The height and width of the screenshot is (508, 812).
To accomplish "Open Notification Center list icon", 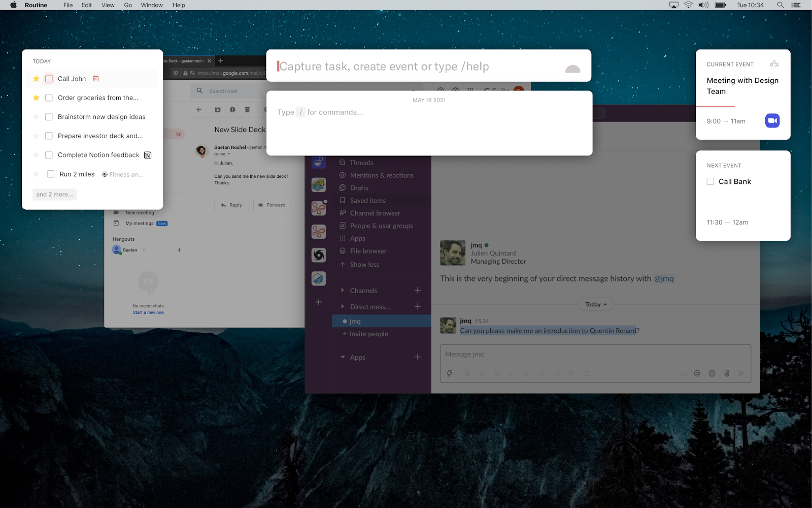I will [x=796, y=5].
